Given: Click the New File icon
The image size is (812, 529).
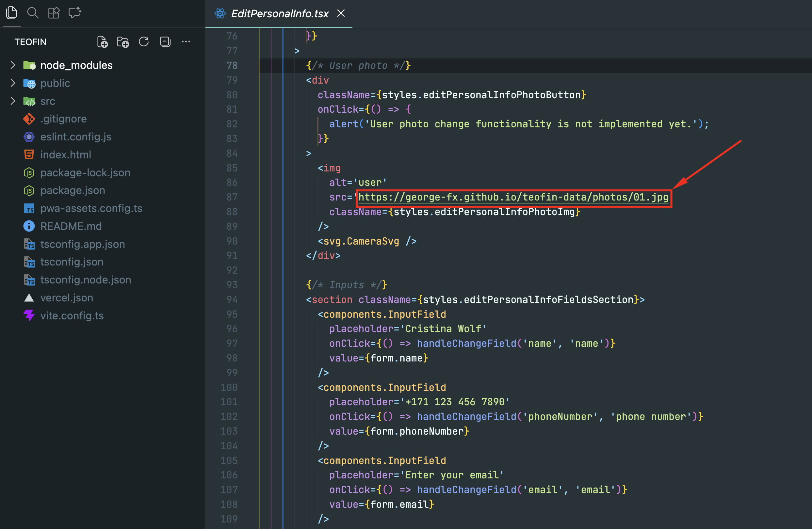Looking at the screenshot, I should tap(102, 42).
